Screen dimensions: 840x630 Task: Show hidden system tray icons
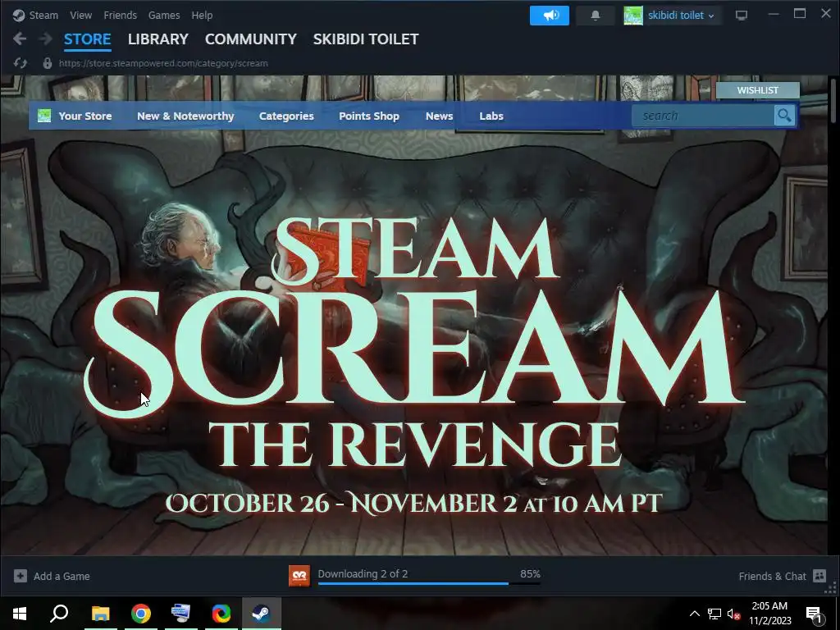click(x=694, y=614)
